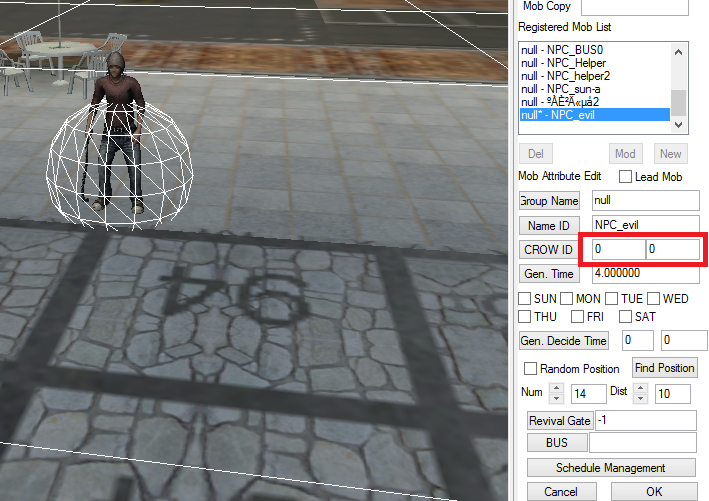Adjust the Num stepper arrows
The image size is (709, 501).
point(557,394)
